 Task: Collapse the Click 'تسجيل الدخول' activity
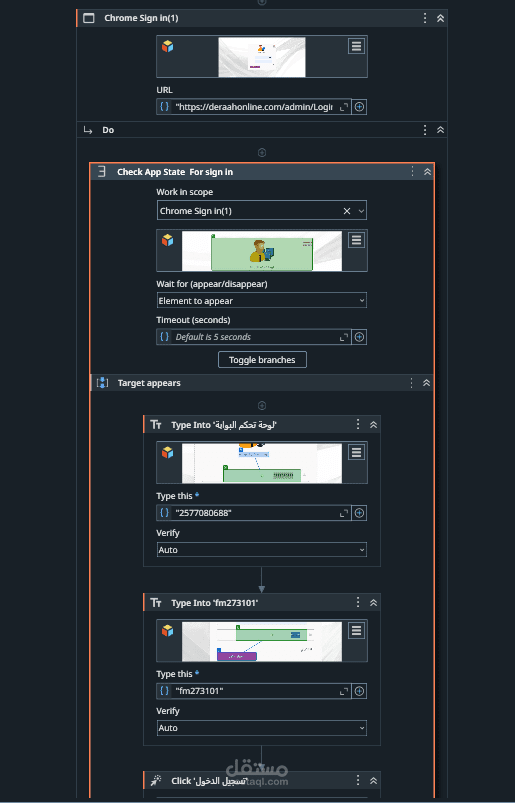point(373,780)
